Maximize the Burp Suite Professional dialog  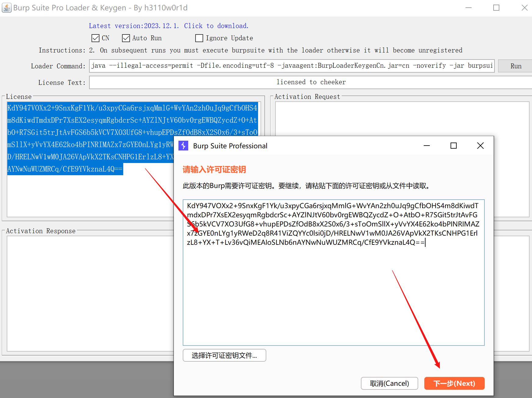point(454,146)
